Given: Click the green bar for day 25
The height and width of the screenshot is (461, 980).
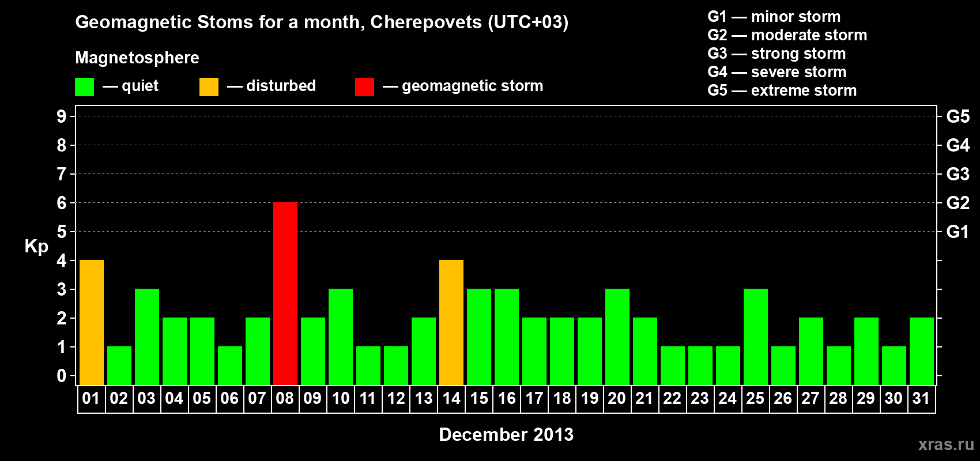Looking at the screenshot, I should [x=756, y=337].
